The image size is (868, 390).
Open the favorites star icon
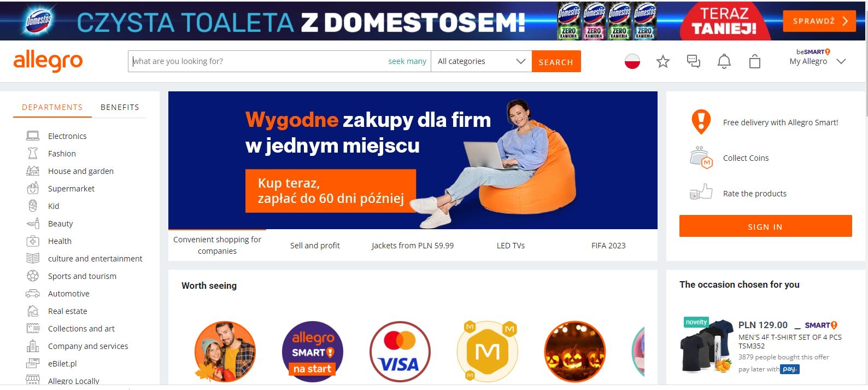(x=662, y=61)
